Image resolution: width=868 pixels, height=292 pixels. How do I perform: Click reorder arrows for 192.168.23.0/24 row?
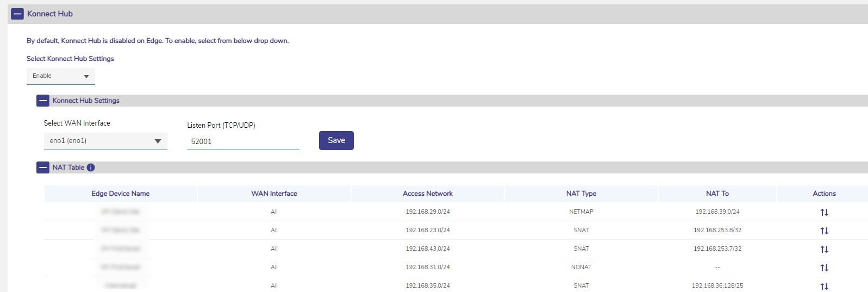click(x=824, y=231)
